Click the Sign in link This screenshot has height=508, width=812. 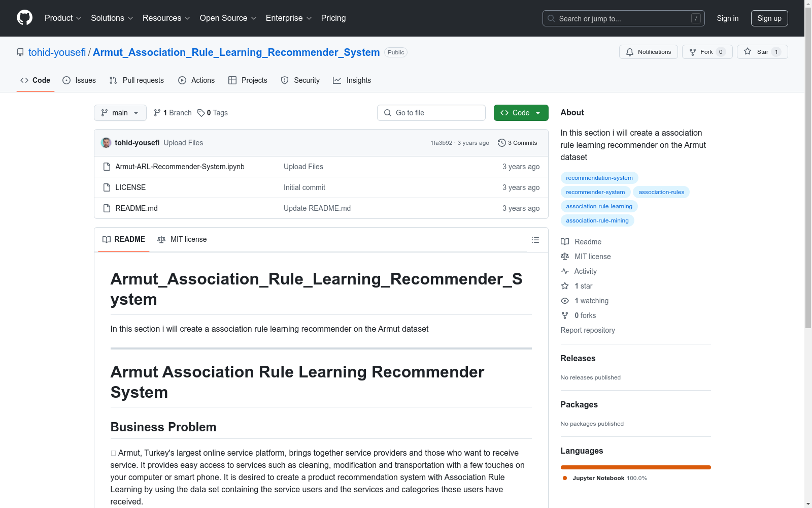pyautogui.click(x=728, y=18)
